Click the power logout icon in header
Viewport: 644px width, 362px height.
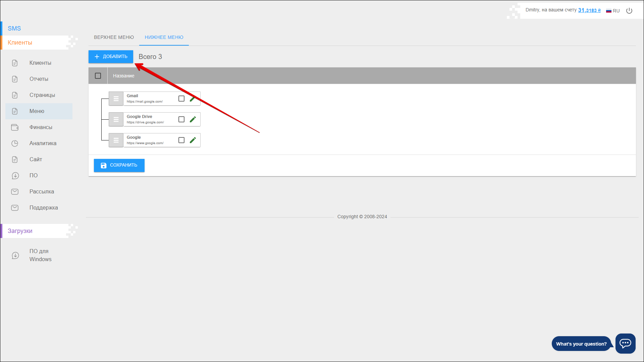[629, 11]
